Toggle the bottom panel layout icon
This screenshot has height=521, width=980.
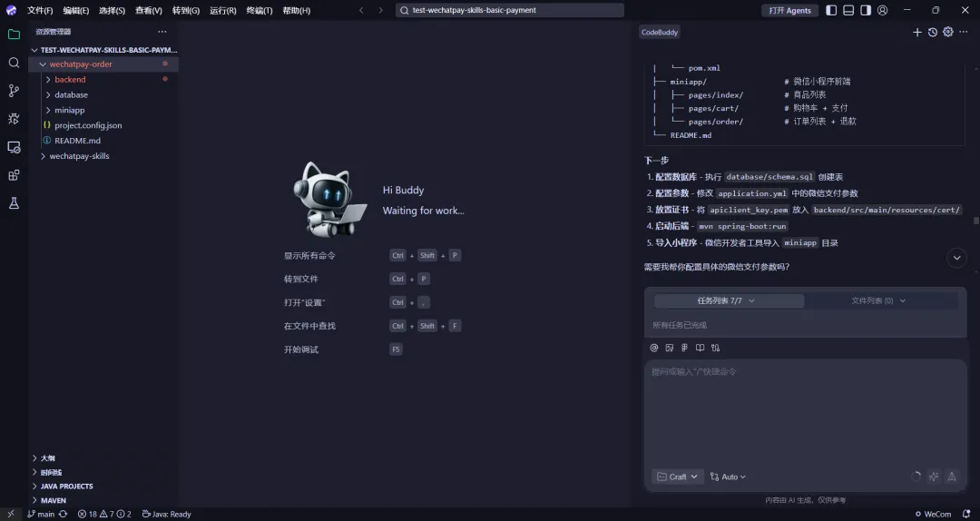pyautogui.click(x=848, y=10)
